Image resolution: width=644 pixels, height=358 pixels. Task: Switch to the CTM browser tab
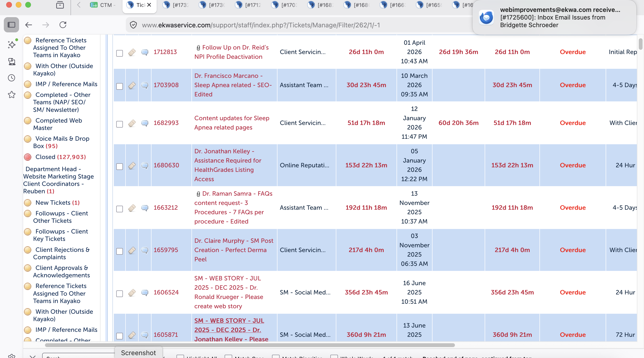103,5
